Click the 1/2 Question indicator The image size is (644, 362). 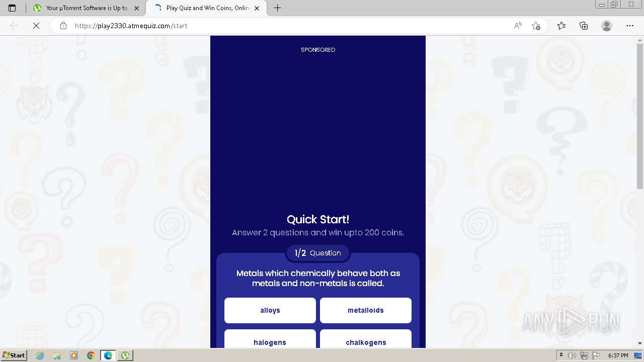[318, 253]
